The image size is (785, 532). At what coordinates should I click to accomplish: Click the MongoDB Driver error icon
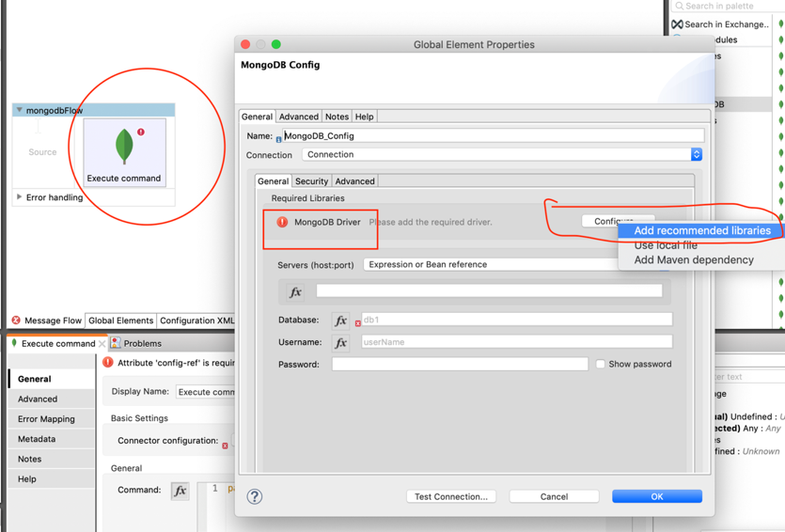pyautogui.click(x=282, y=222)
